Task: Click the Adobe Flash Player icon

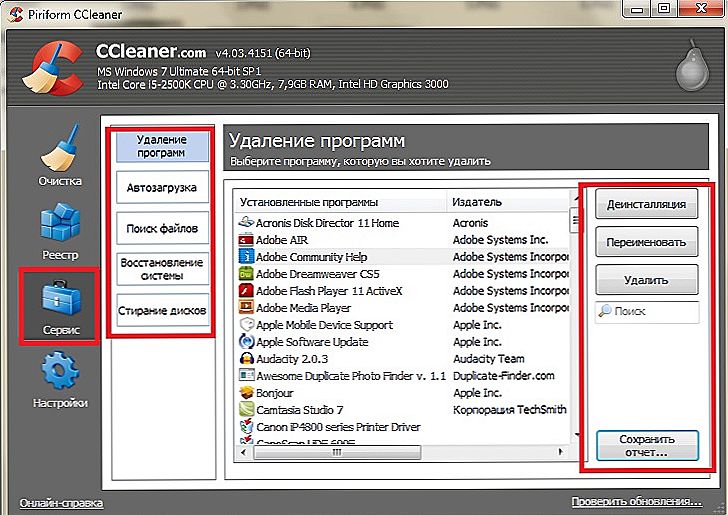Action: (246, 291)
